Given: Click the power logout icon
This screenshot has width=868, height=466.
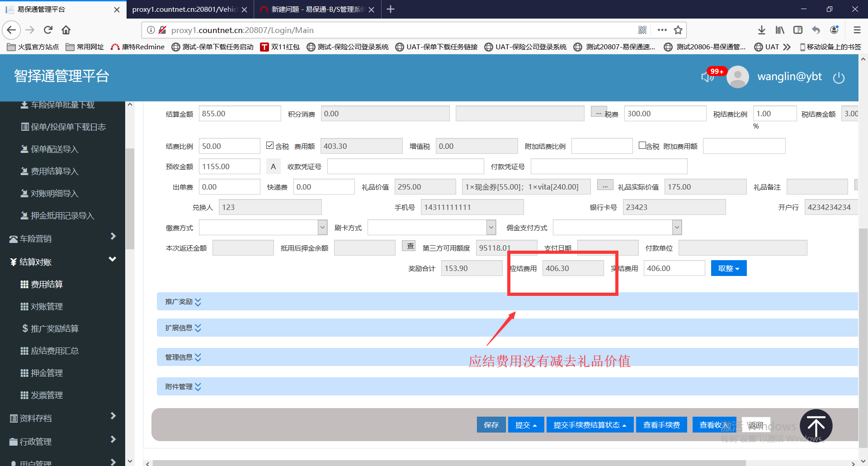Looking at the screenshot, I should click(839, 78).
